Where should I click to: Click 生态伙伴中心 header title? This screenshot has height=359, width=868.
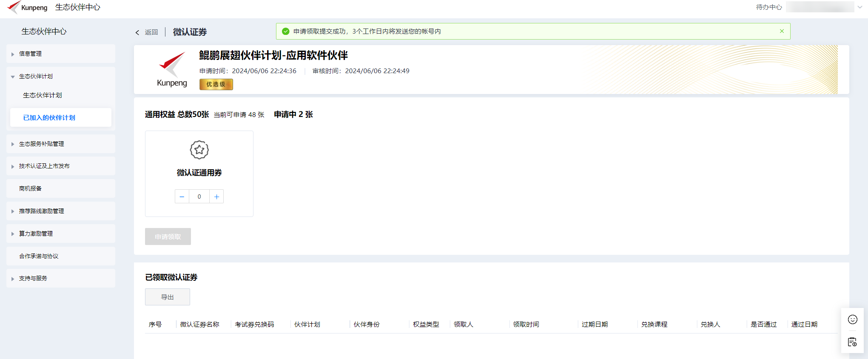click(x=78, y=7)
